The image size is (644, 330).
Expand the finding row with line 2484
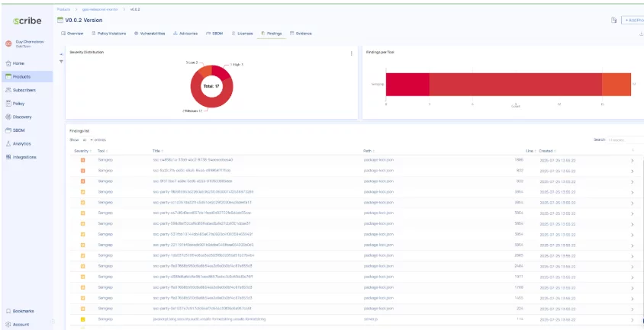click(x=632, y=267)
